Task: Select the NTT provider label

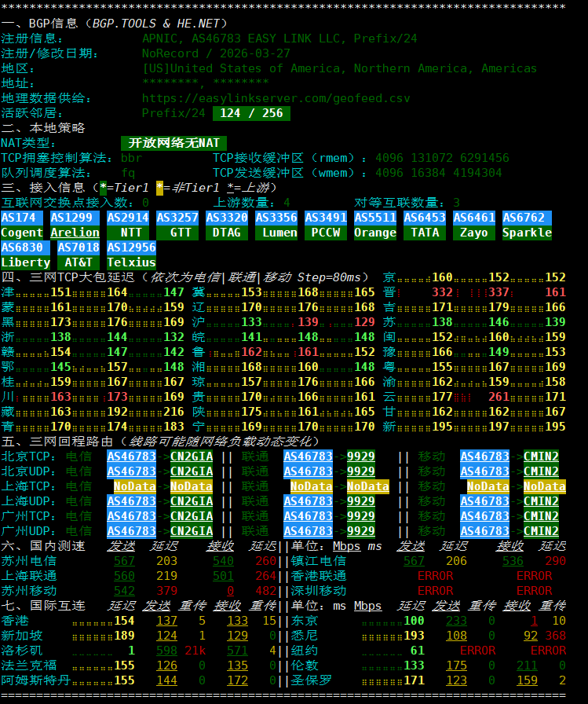Action: [128, 233]
